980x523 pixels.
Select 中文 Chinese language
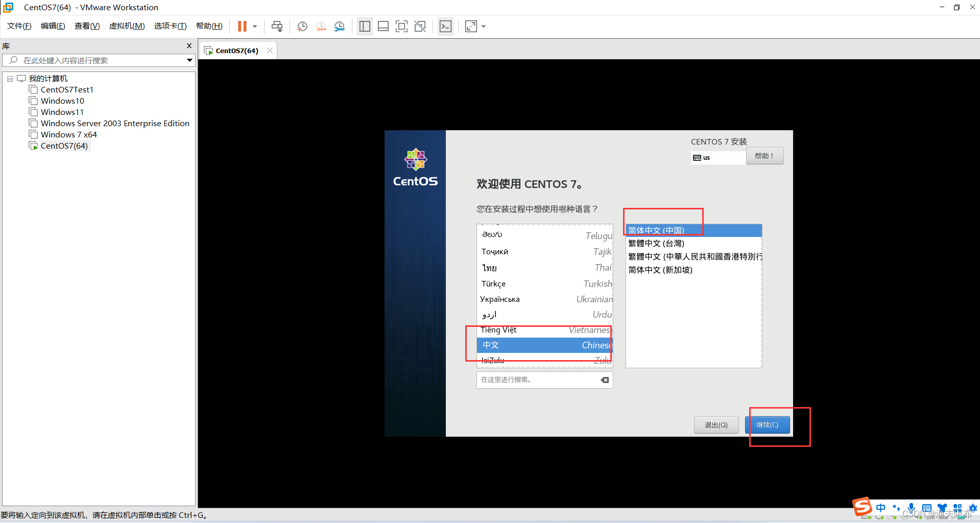click(545, 345)
